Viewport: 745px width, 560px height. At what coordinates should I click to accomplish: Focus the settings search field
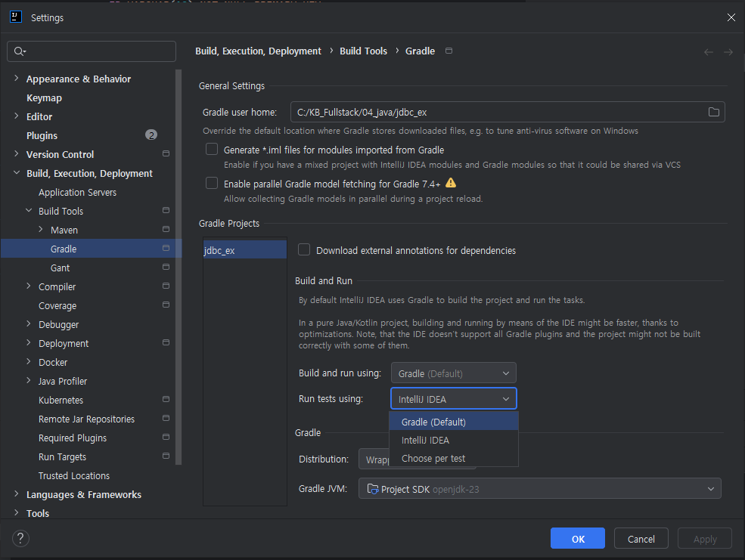[x=92, y=51]
